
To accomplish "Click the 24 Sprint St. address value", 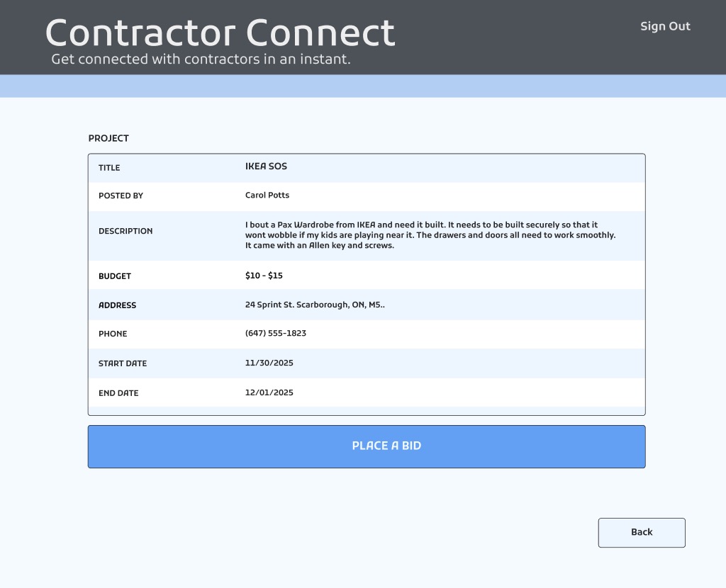I will coord(315,305).
